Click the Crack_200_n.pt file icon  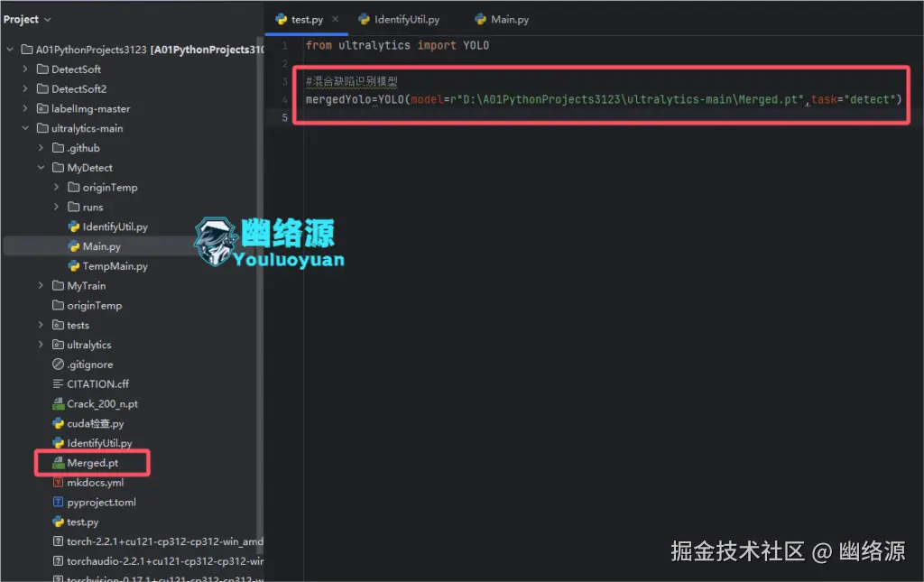point(59,403)
